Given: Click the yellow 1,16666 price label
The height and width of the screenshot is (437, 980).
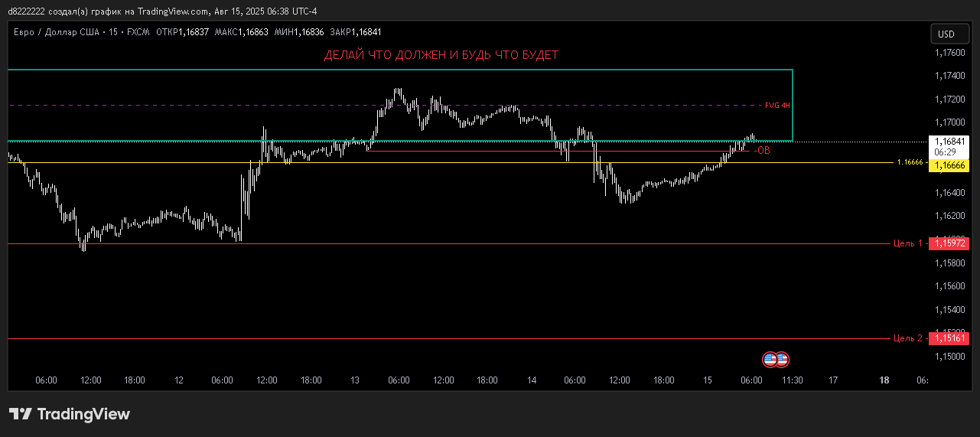Looking at the screenshot, I should [949, 165].
